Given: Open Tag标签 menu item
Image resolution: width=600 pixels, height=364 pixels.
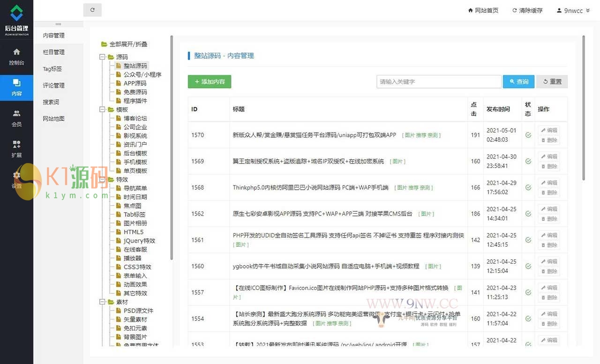Looking at the screenshot, I should click(52, 69).
